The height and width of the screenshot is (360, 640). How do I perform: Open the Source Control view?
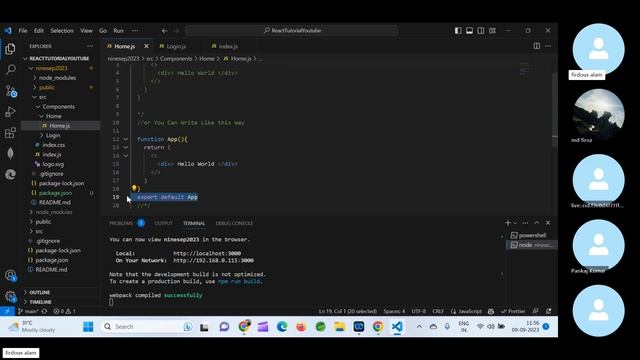click(11, 91)
